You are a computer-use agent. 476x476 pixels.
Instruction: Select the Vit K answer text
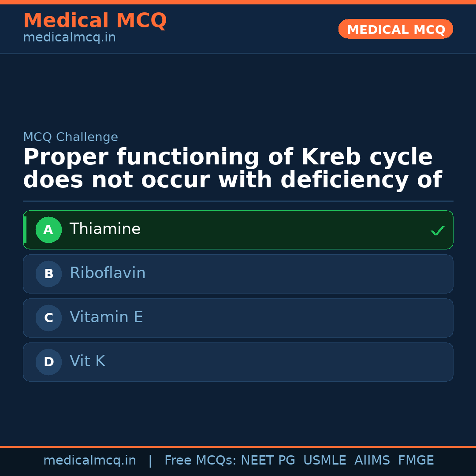[x=87, y=361]
